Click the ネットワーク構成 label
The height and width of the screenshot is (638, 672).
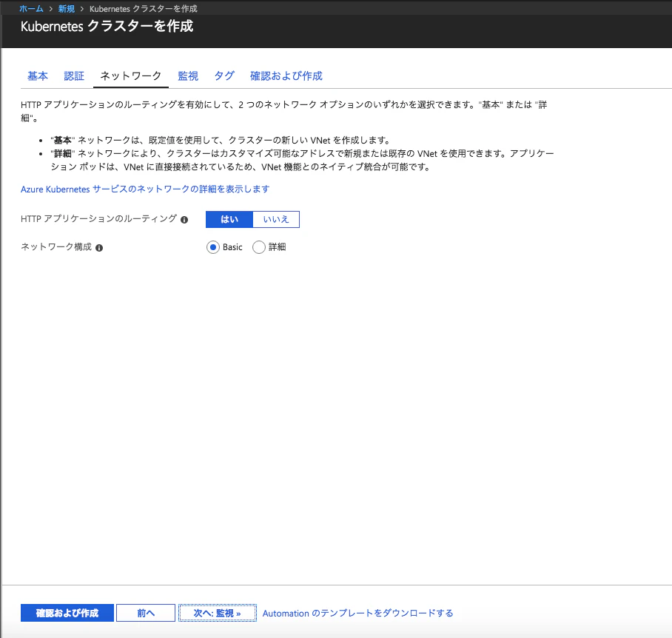click(x=56, y=246)
